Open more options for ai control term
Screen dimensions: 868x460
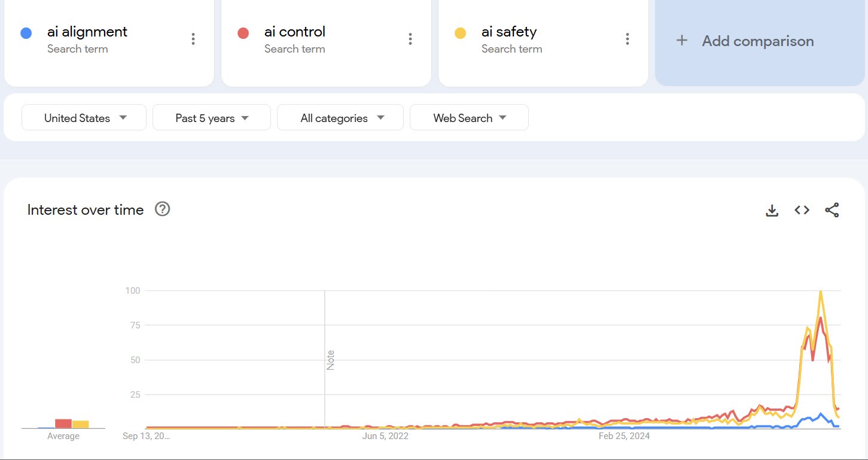coord(410,39)
